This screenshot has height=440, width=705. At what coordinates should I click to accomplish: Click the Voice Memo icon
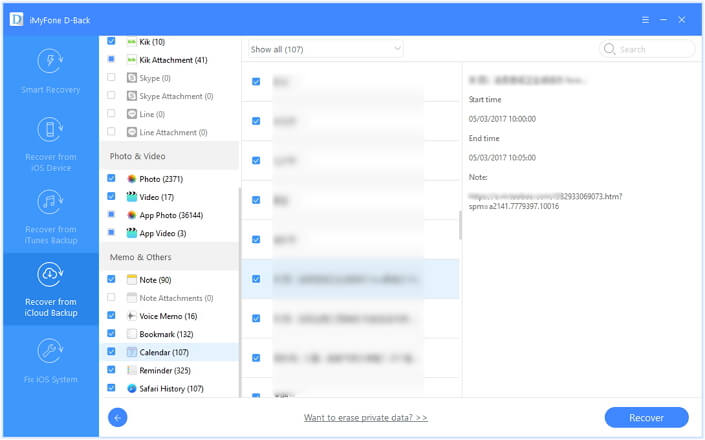click(132, 316)
